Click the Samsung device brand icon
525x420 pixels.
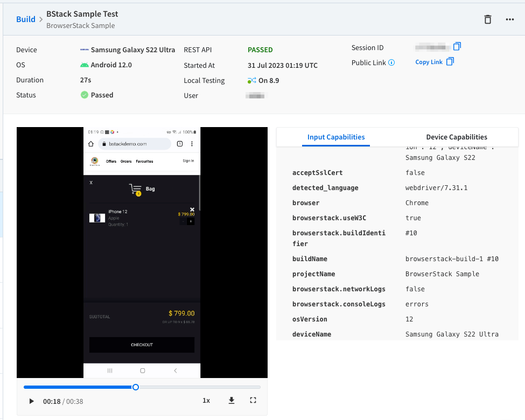[84, 50]
